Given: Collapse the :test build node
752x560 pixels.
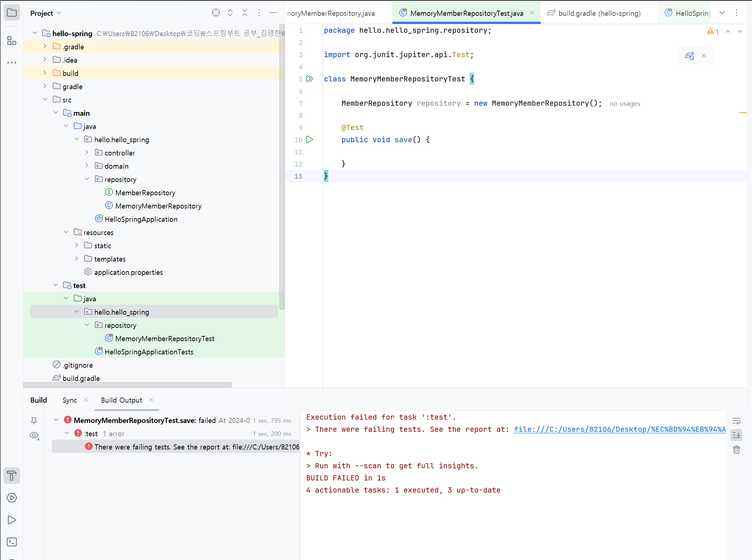Looking at the screenshot, I should pyautogui.click(x=67, y=433).
